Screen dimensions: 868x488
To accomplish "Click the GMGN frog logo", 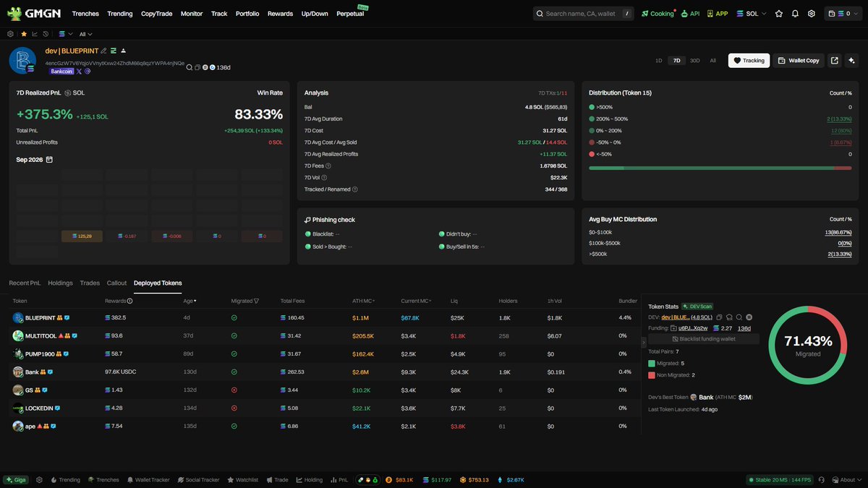I will [14, 13].
